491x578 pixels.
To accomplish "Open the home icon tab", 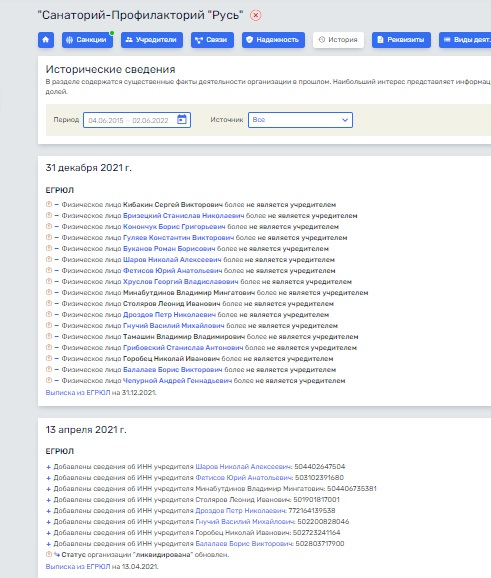I will coord(46,40).
